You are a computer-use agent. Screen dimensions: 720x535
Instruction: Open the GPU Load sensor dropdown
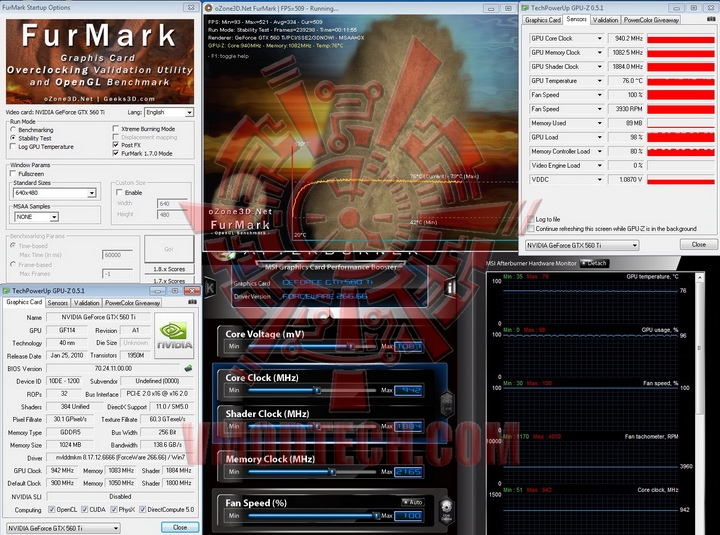[x=599, y=137]
